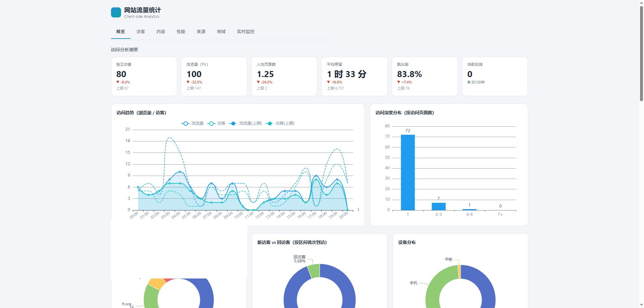Open the 内容 tab
The image size is (644, 308).
(x=161, y=32)
